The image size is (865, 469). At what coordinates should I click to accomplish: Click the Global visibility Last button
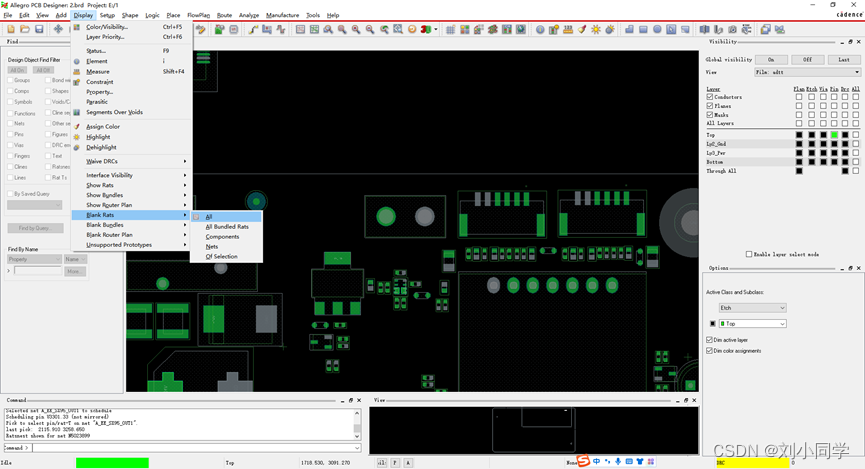click(x=844, y=59)
